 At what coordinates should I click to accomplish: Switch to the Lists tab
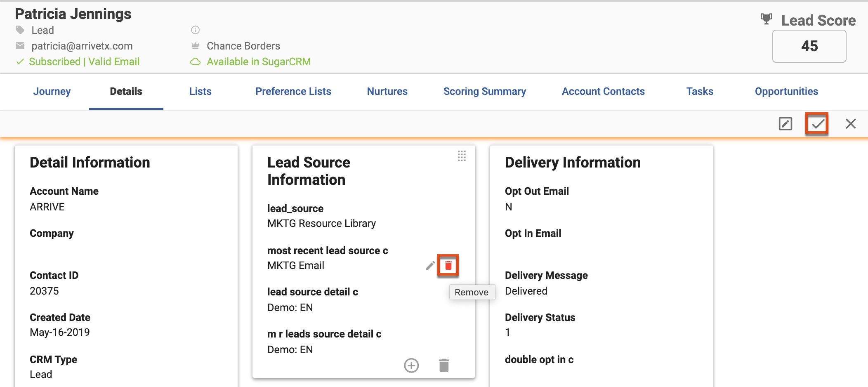tap(200, 91)
